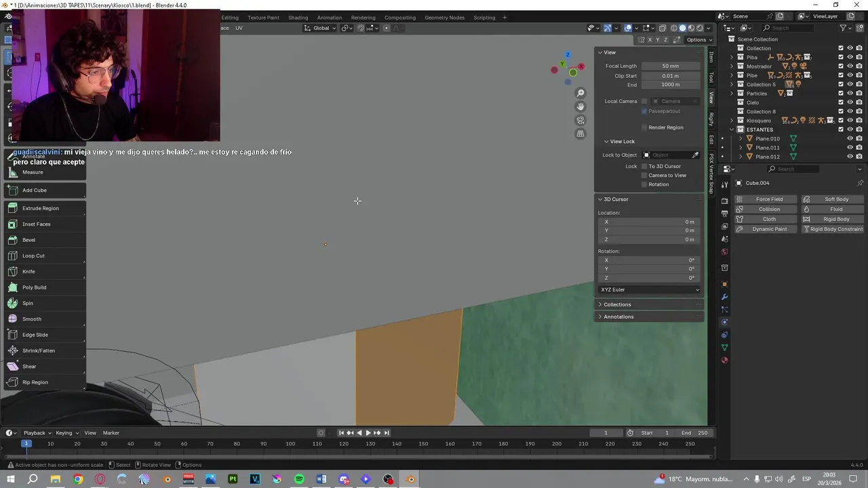Collapse the ESTANTES collection
Viewport: 868px width, 488px height.
click(732, 129)
